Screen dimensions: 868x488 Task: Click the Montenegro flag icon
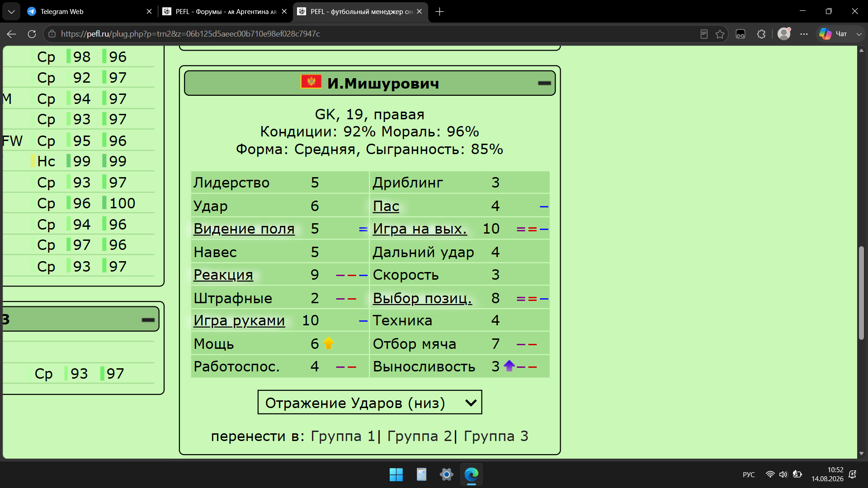click(x=311, y=82)
